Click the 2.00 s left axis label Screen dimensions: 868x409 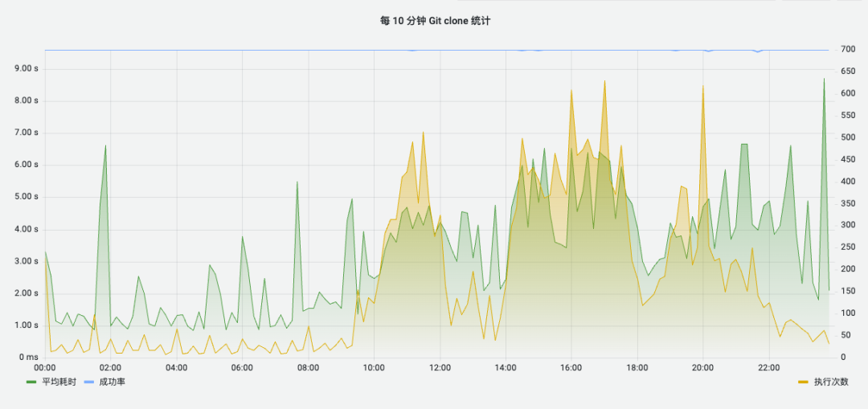pos(27,293)
